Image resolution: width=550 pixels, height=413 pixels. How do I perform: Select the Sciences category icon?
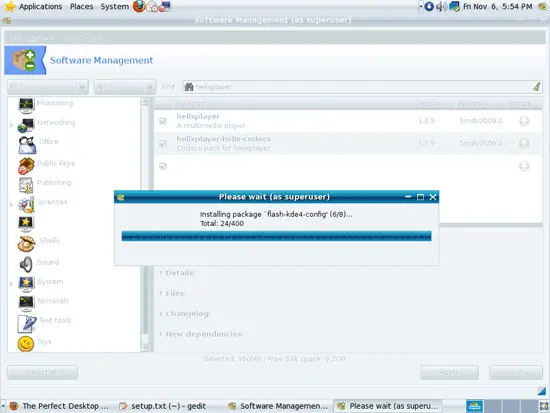point(26,205)
